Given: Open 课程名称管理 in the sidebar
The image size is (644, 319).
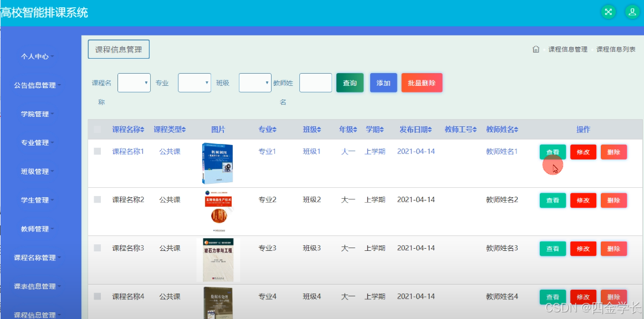Looking at the screenshot, I should pos(37,258).
